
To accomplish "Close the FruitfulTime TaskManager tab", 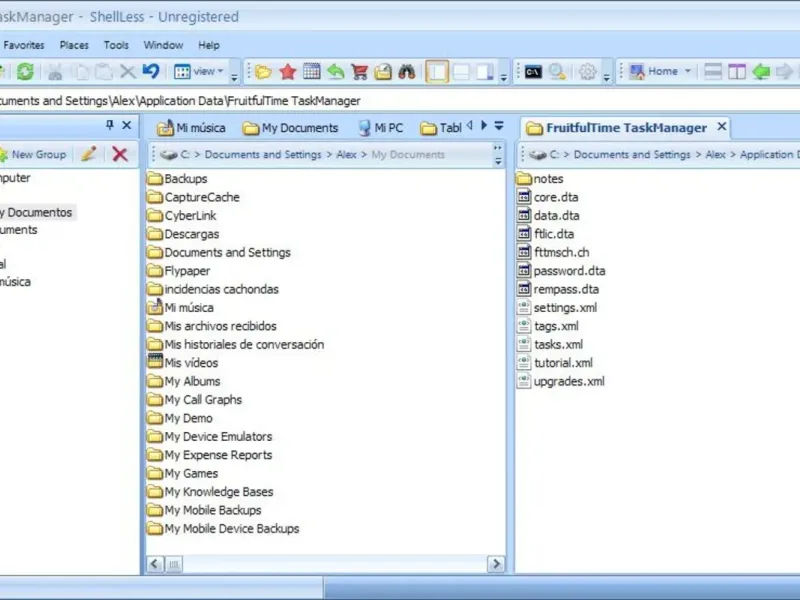I will 721,126.
